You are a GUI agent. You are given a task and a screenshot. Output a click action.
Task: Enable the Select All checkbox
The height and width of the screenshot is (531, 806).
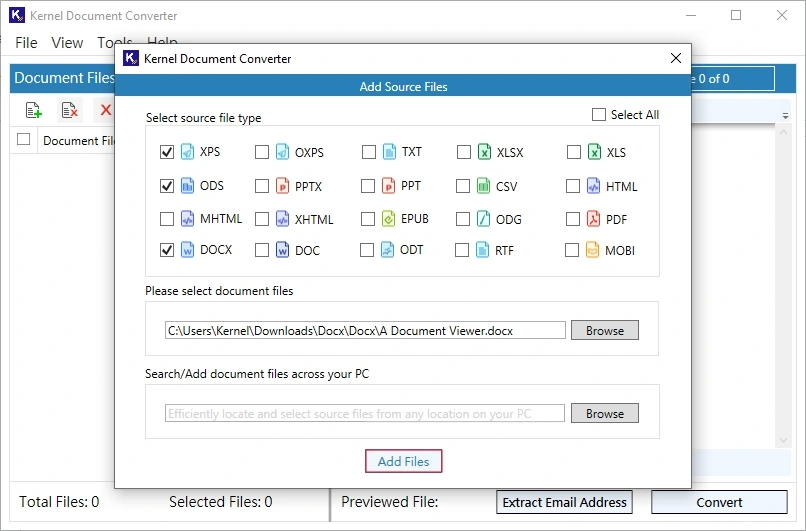tap(599, 115)
